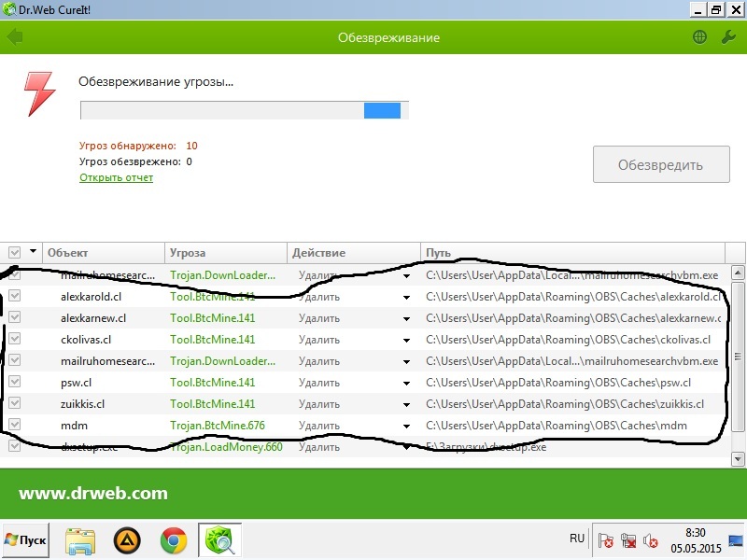Click the Обезвредить button
Screen dimensions: 747x560
(x=660, y=165)
